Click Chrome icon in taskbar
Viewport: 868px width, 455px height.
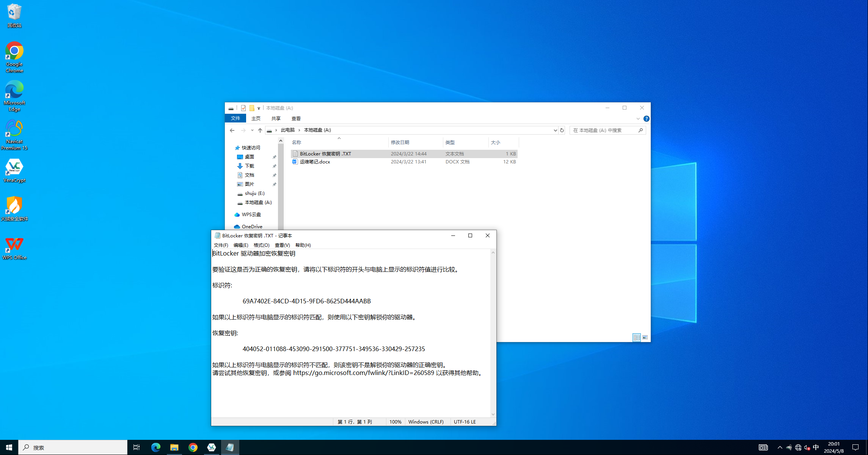(x=193, y=447)
